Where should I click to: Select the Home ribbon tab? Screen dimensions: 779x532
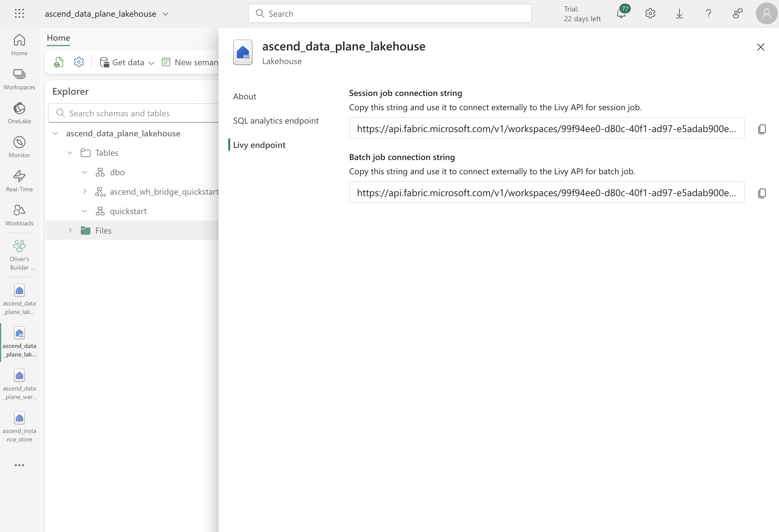[58, 38]
